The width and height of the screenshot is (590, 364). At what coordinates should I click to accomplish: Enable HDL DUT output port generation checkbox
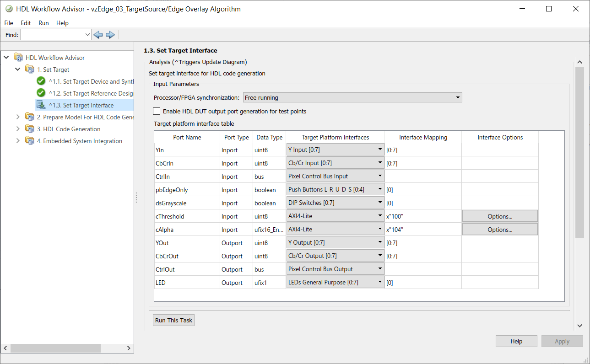point(157,111)
